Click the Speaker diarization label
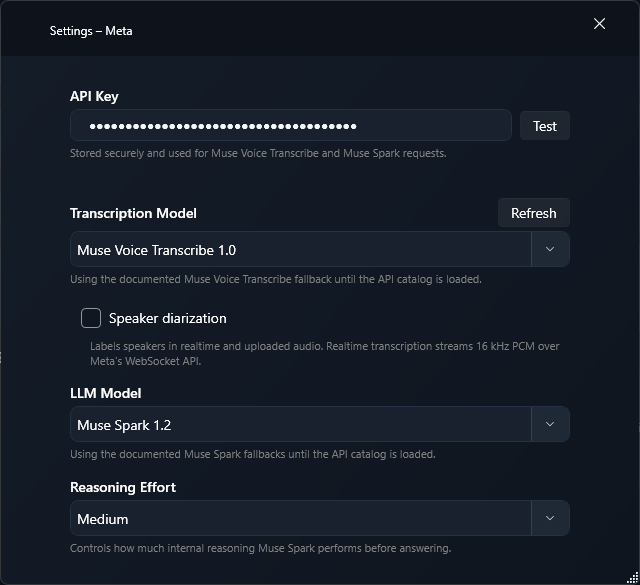Viewport: 640px width, 585px height. pos(167,318)
